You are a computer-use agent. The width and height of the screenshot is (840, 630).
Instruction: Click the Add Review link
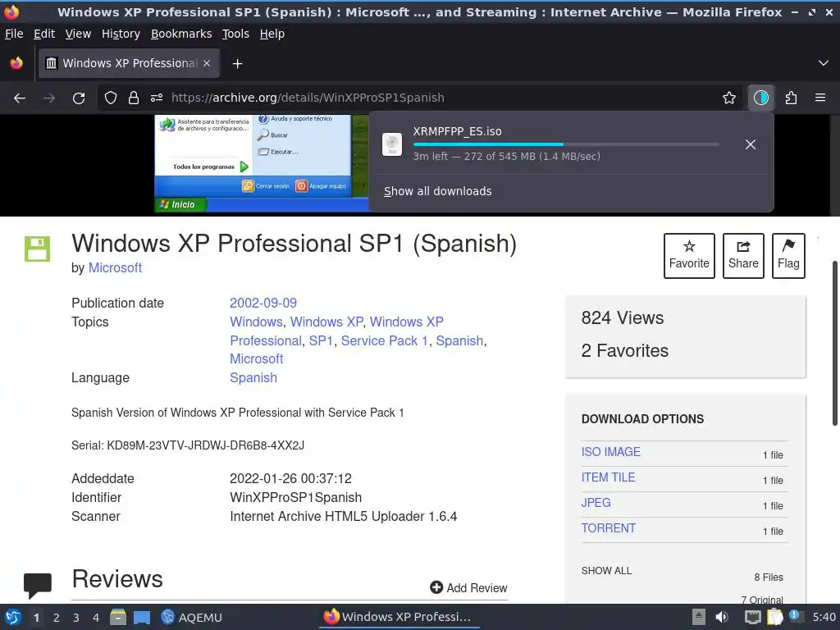tap(468, 587)
